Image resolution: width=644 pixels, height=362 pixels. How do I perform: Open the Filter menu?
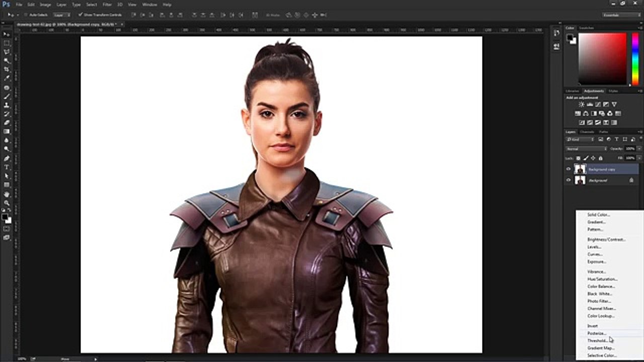(x=107, y=5)
